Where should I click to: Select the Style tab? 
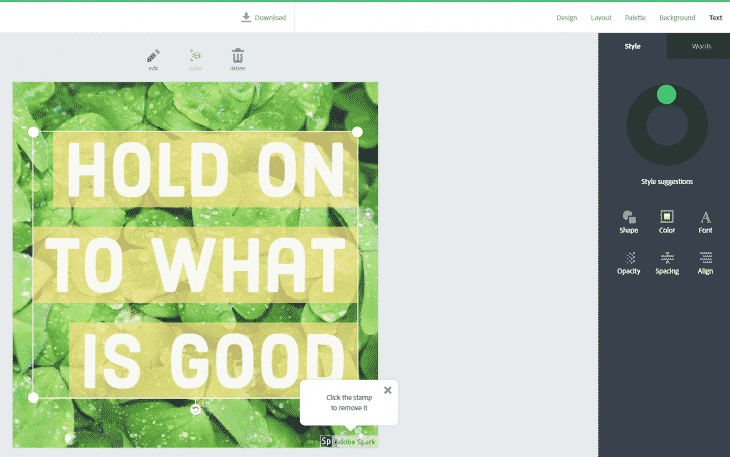point(632,46)
